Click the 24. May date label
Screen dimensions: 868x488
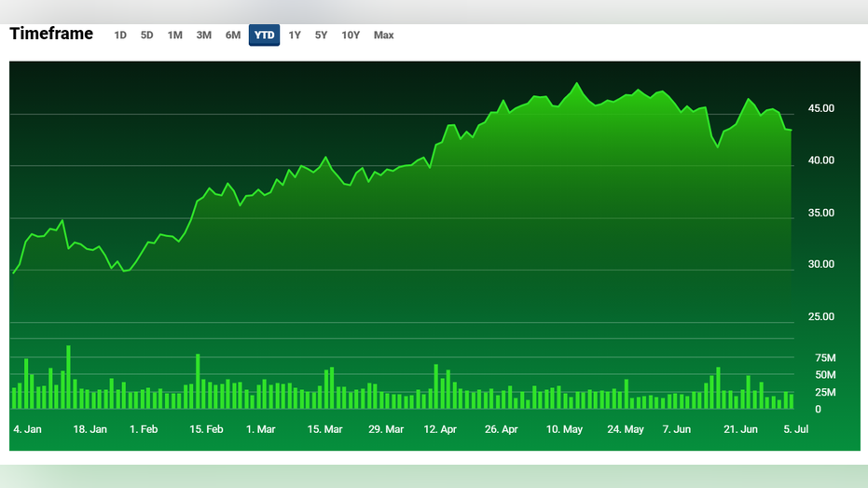[625, 429]
